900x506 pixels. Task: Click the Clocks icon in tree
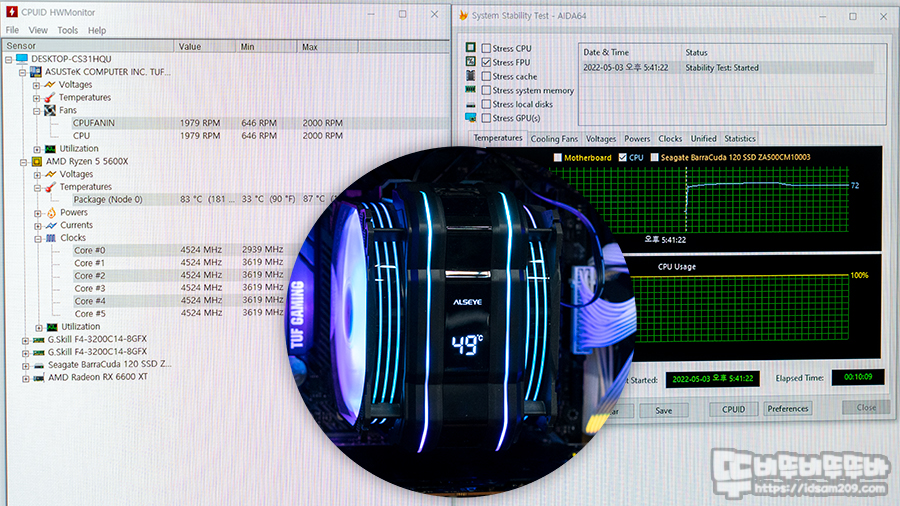pyautogui.click(x=52, y=238)
